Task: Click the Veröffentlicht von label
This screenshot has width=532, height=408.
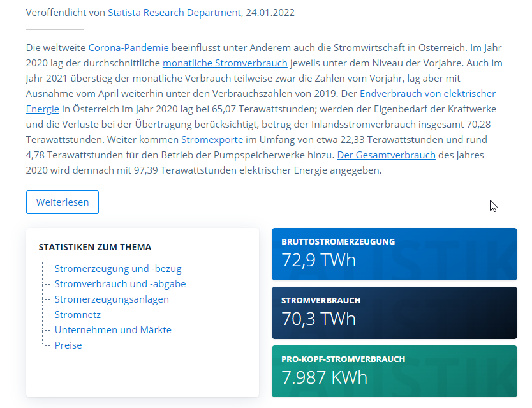Action: click(x=66, y=13)
